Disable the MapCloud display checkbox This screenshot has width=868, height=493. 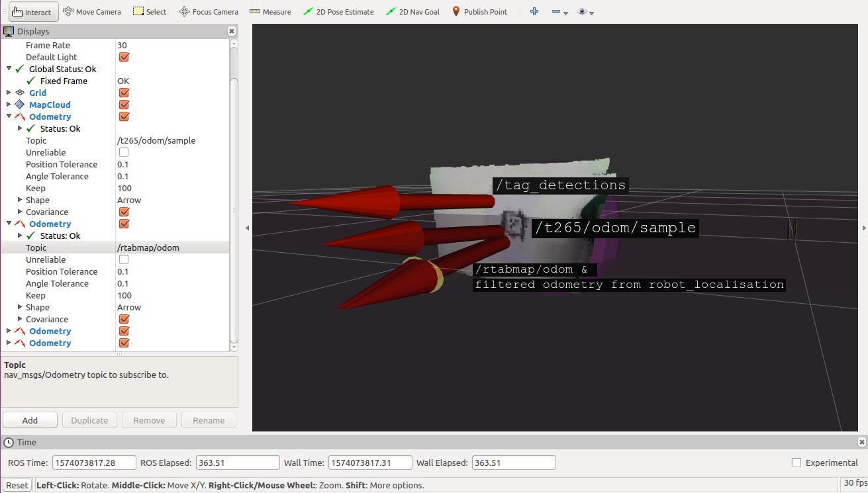(x=124, y=105)
